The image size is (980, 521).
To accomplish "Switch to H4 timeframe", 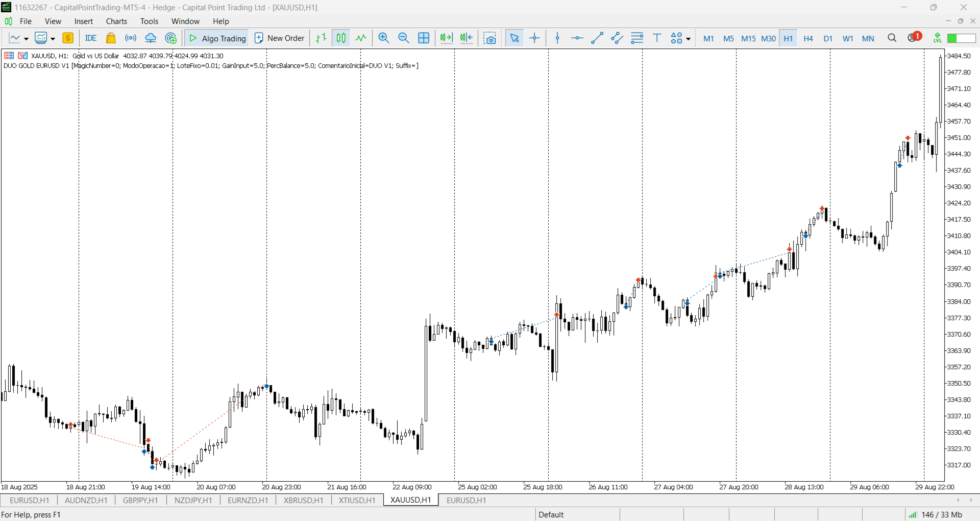I will point(808,39).
